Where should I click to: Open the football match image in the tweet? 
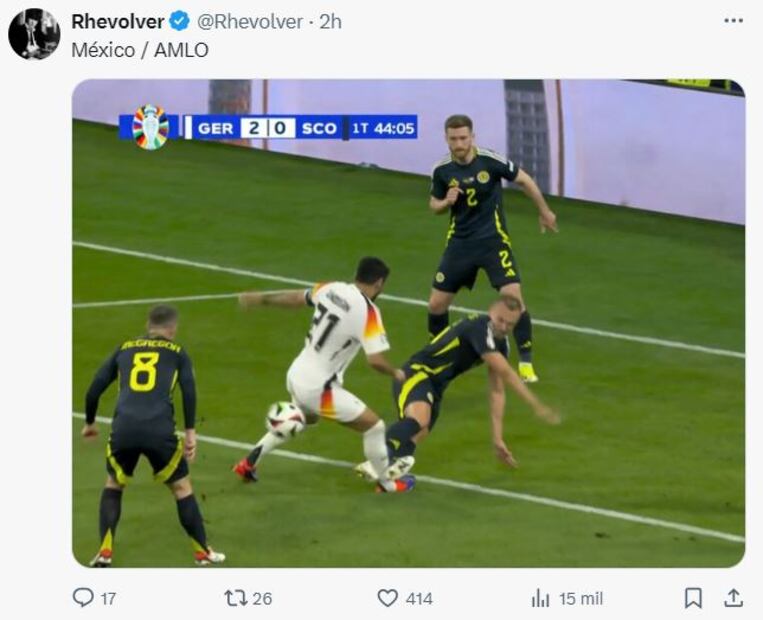(408, 323)
